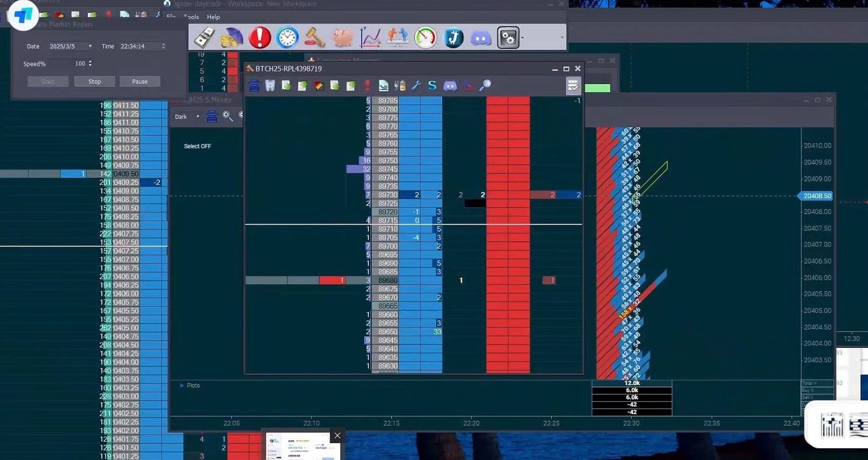Adjust the Speed% spinner arrows
The image size is (868, 460).
pyautogui.click(x=90, y=64)
